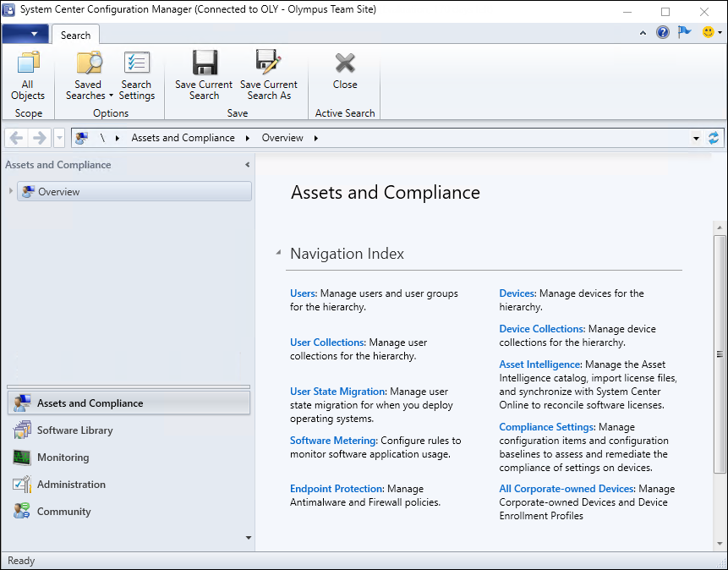Collapse the Navigation Index section
728x570 pixels.
[x=278, y=254]
